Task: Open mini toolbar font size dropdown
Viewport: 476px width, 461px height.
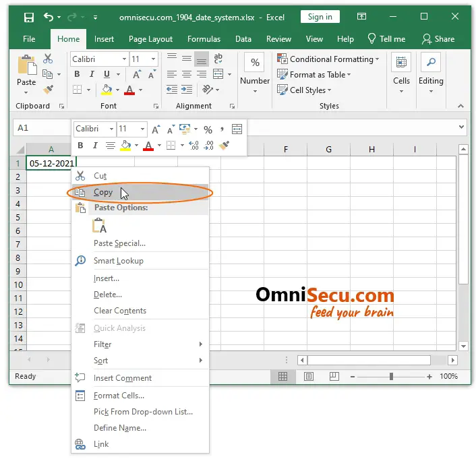Action: coord(142,129)
